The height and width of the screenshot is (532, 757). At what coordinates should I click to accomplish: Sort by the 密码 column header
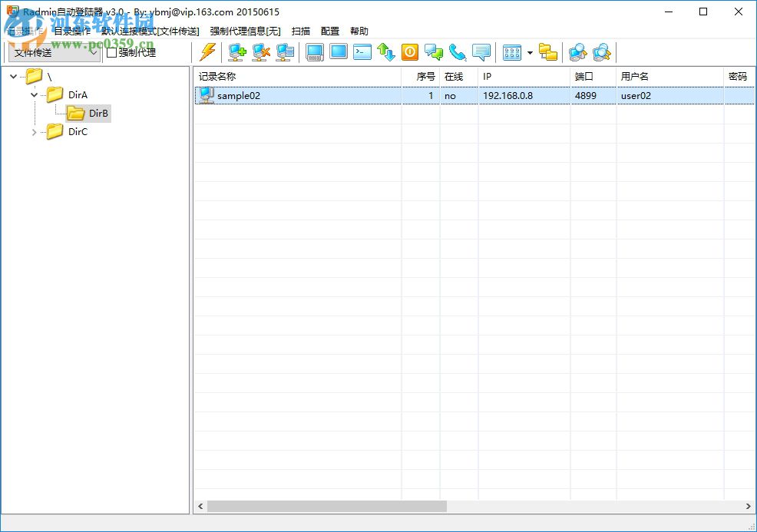coord(740,76)
